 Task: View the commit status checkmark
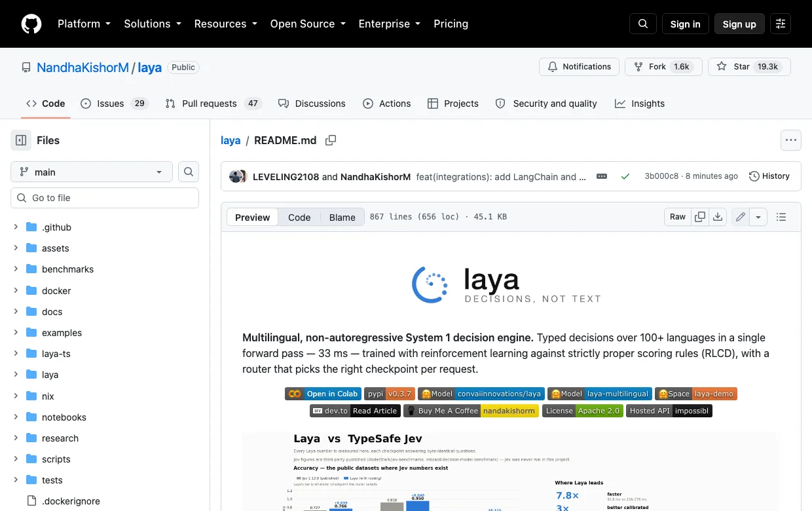pos(625,176)
